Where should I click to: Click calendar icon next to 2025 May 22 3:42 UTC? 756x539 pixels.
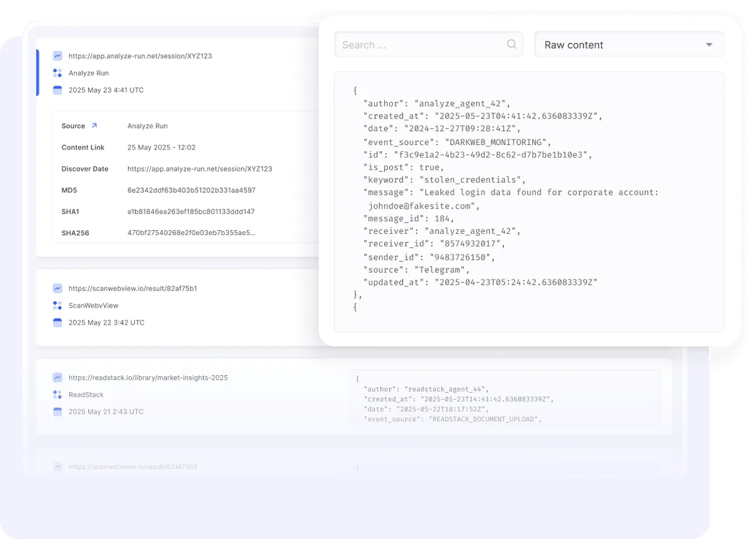click(x=57, y=323)
